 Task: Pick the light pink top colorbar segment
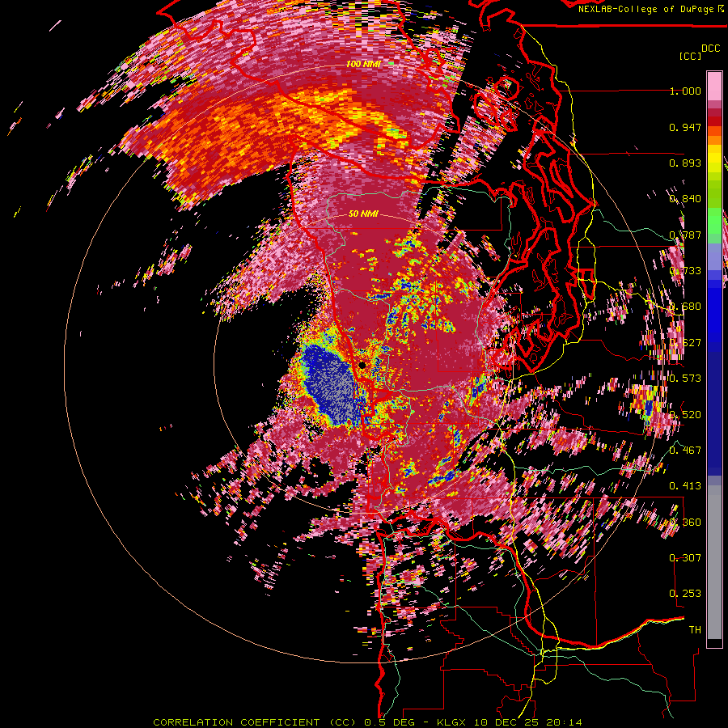click(714, 86)
